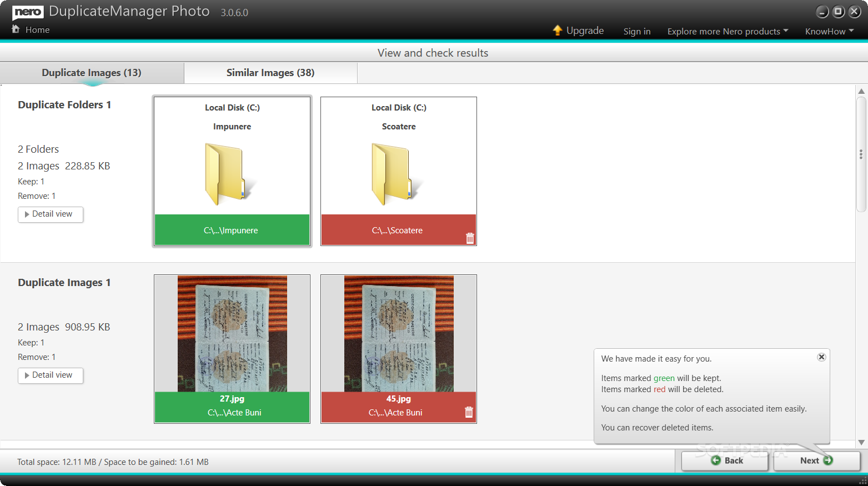Expand Detail view for Duplicate Images 1
The height and width of the screenshot is (486, 868).
coord(51,375)
